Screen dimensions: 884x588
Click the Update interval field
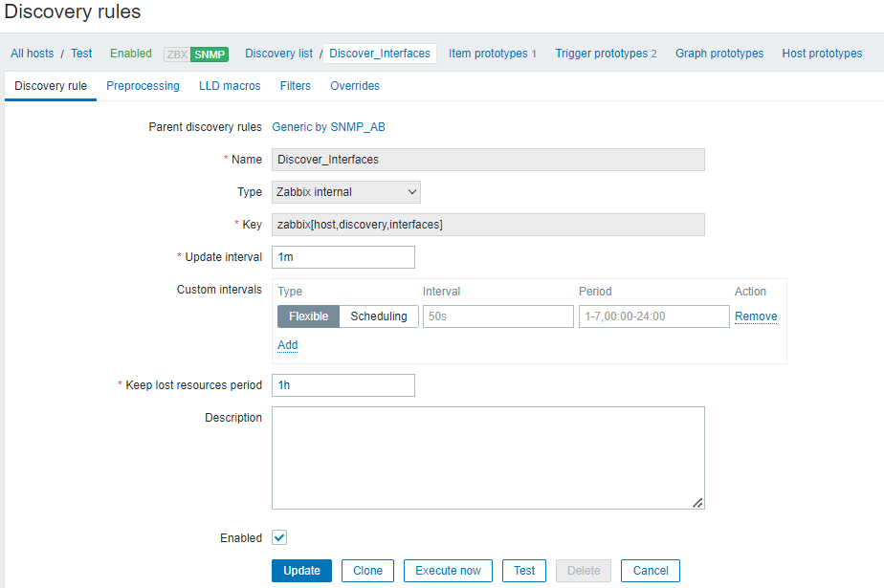click(x=343, y=257)
